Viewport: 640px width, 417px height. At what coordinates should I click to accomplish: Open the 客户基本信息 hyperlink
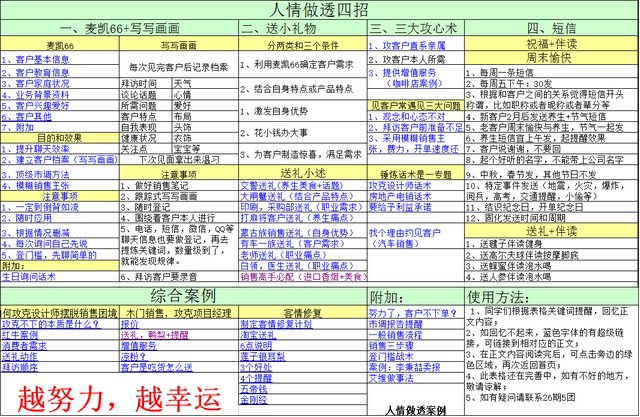click(x=35, y=59)
